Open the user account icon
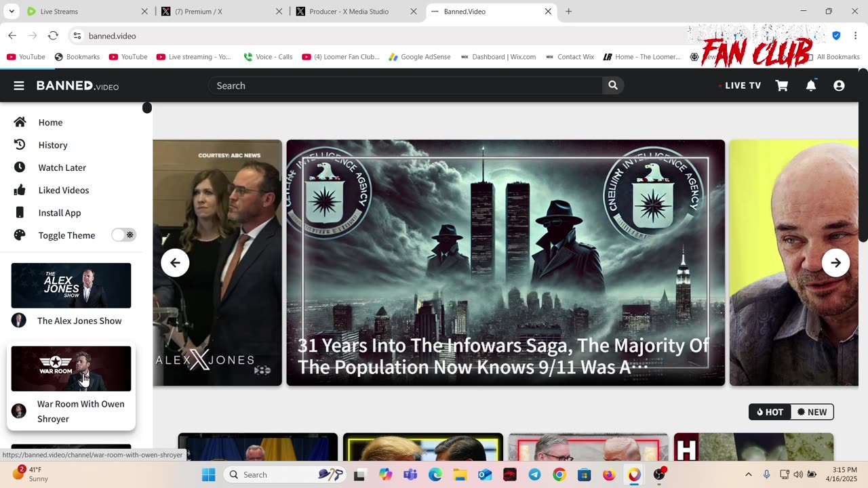The width and height of the screenshot is (868, 488). [x=839, y=85]
